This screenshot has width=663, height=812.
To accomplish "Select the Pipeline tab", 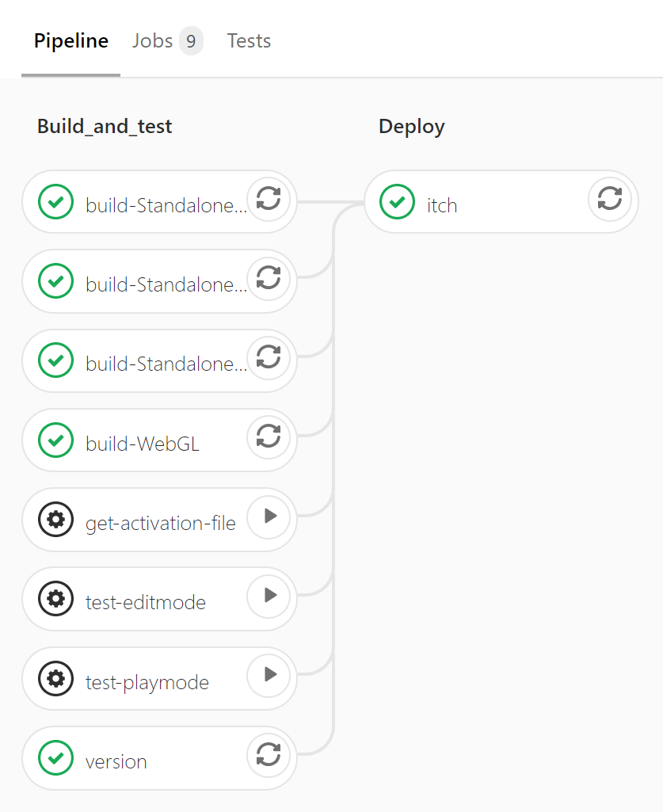I will coord(71,41).
